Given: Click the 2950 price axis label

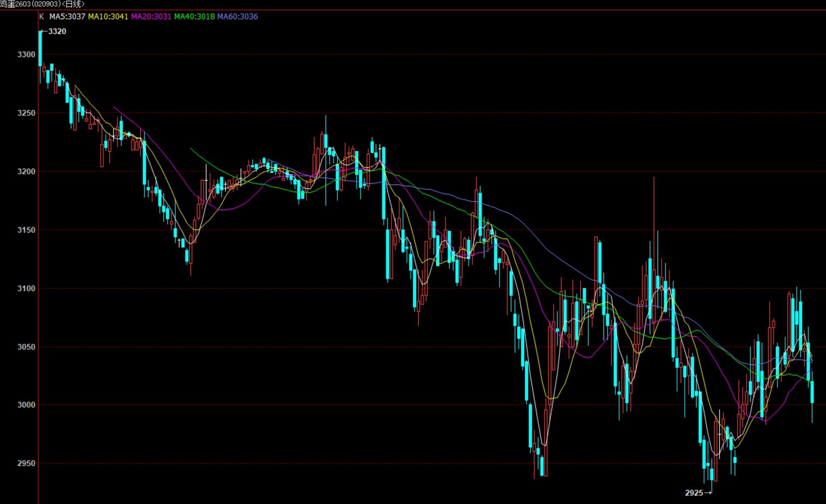Looking at the screenshot, I should click(26, 463).
